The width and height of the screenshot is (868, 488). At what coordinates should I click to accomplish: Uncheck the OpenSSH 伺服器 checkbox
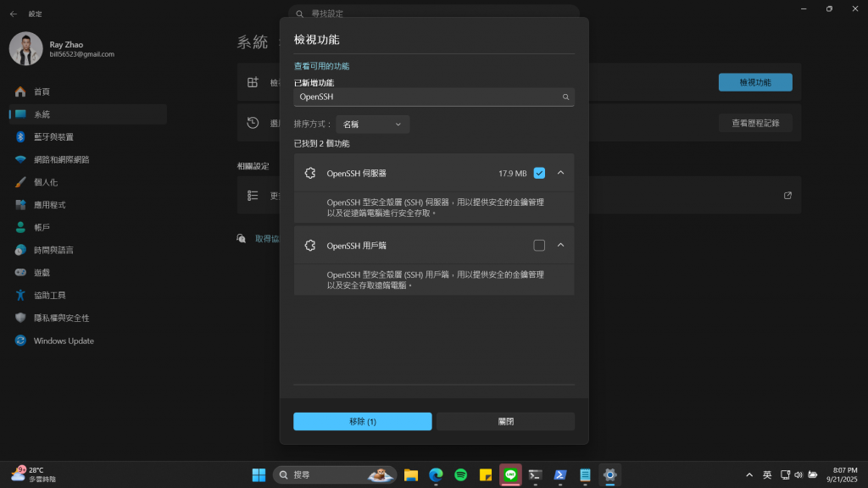click(x=539, y=173)
